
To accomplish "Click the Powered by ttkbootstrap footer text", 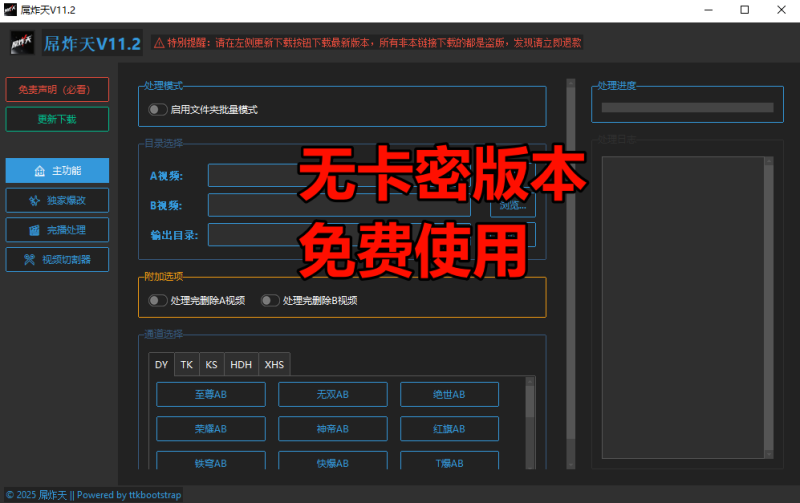I will click(129, 495).
